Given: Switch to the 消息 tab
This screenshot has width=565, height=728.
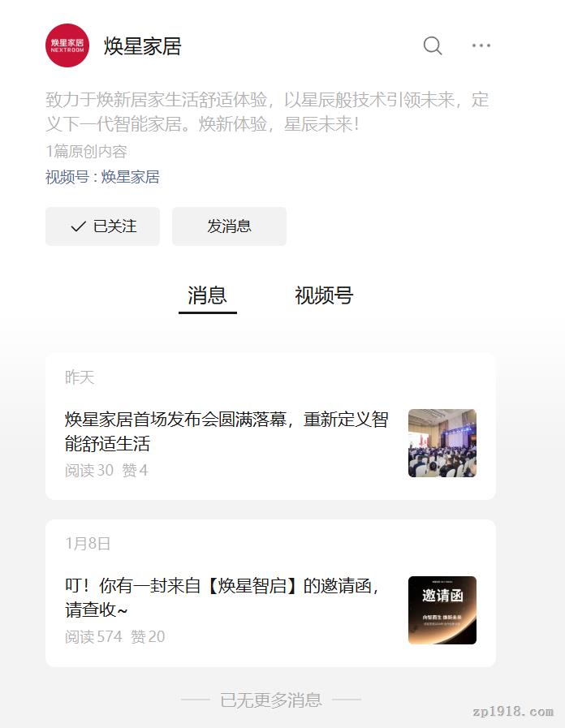Looking at the screenshot, I should tap(208, 295).
